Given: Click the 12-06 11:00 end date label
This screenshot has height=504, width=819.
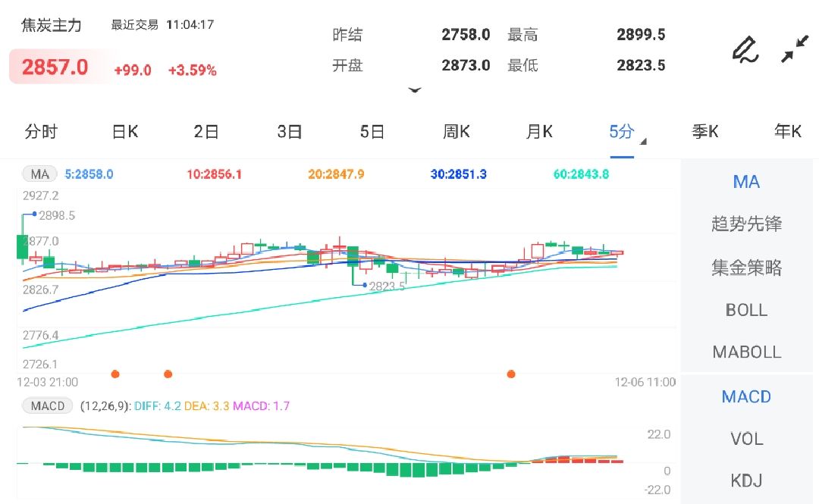Looking at the screenshot, I should [645, 382].
